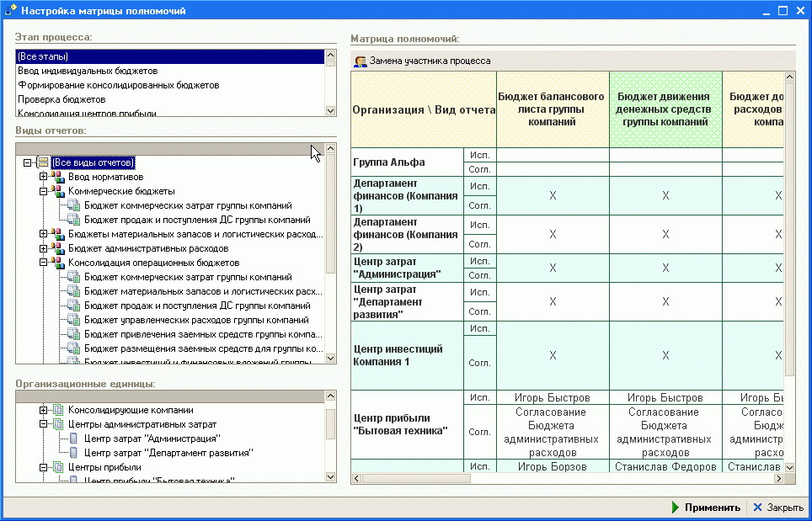Image resolution: width=812 pixels, height=521 pixels.
Task: Collapse Консолидация операционных бюджетов node
Action: (44, 263)
